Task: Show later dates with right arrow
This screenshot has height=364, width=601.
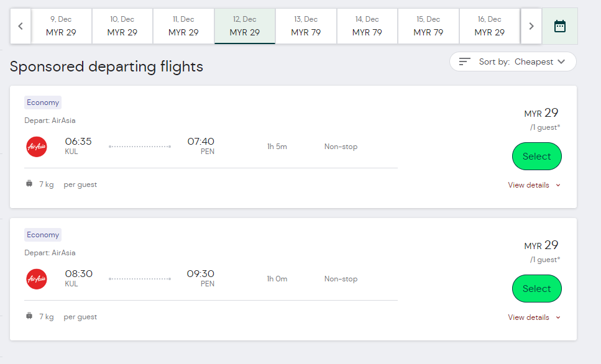Action: click(531, 26)
